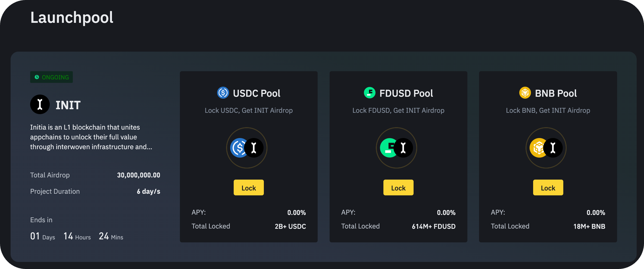Select the INIT project logo icon

tap(40, 104)
